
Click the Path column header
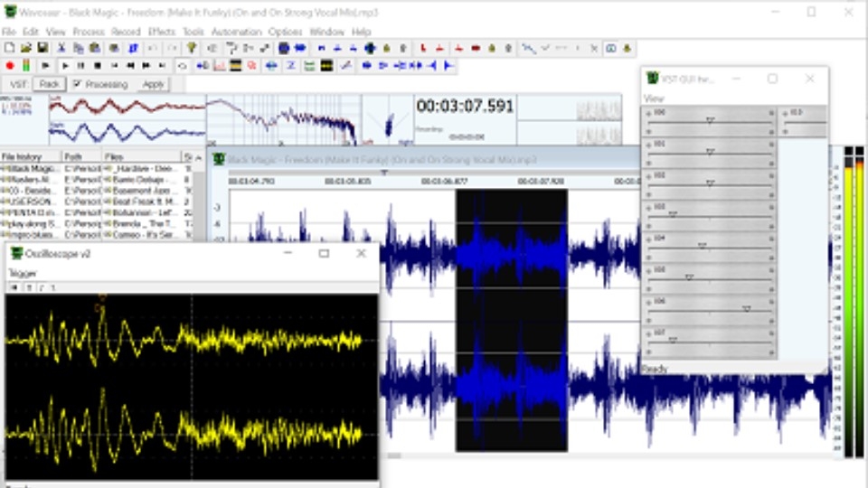(81, 156)
